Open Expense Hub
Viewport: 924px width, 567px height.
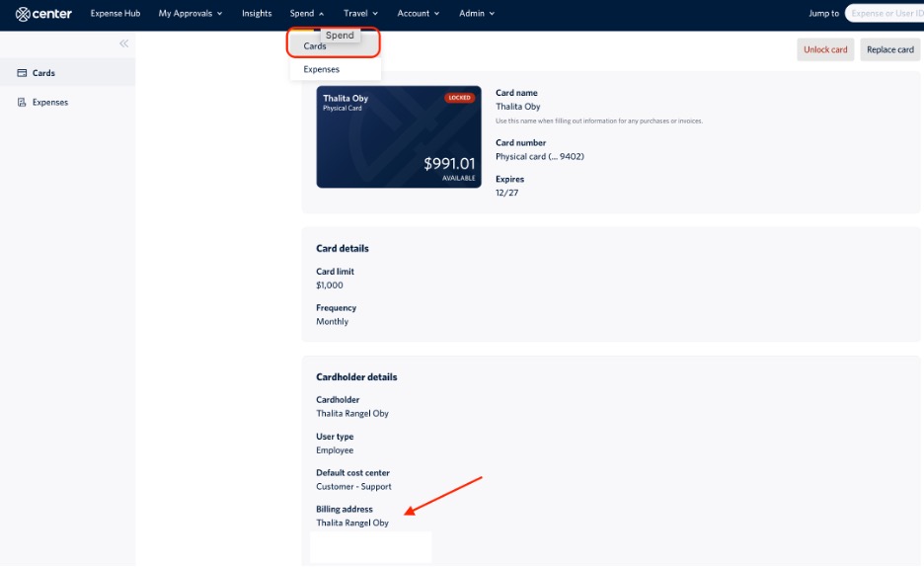[115, 14]
